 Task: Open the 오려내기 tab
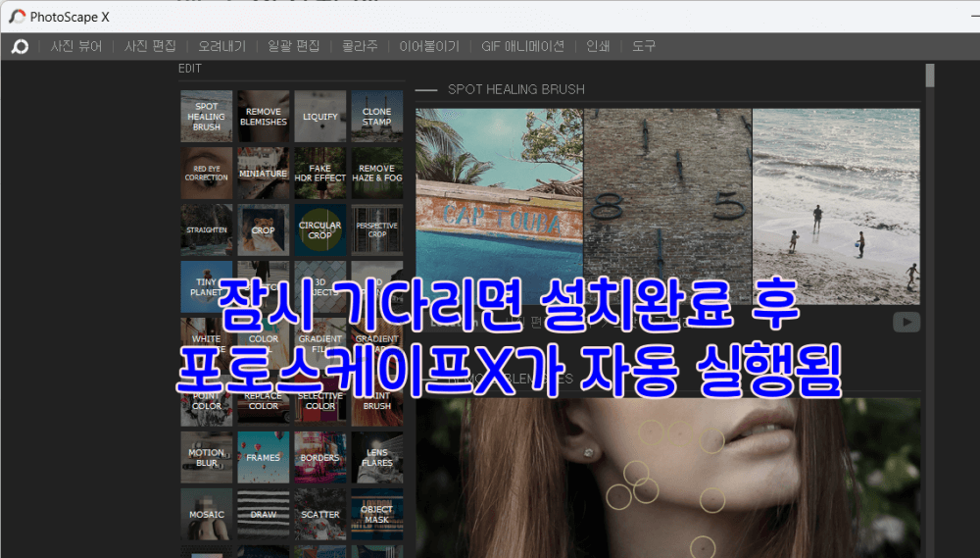tap(221, 46)
